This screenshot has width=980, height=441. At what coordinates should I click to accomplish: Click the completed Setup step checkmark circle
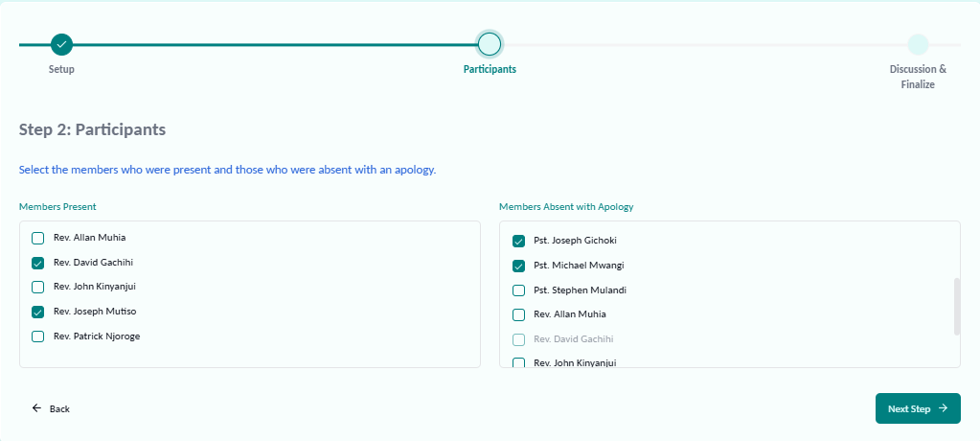[x=61, y=44]
